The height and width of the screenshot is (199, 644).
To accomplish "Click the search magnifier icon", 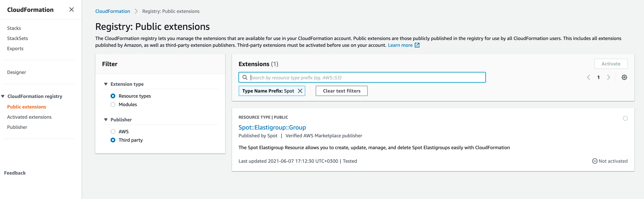I will [245, 77].
